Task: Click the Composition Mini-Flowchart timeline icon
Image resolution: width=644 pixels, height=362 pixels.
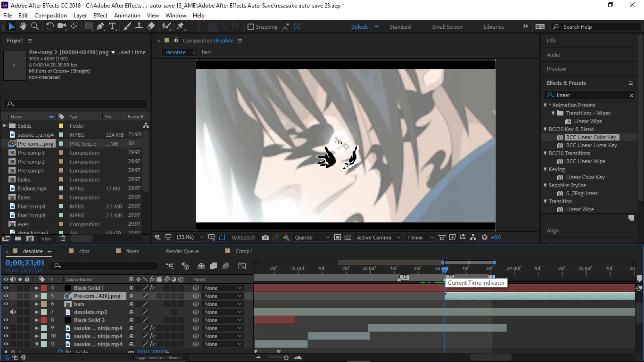Action: pyautogui.click(x=169, y=266)
